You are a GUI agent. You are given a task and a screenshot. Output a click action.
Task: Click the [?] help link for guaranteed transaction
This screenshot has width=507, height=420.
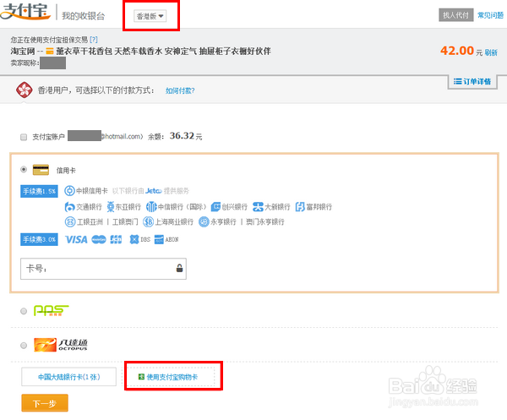pyautogui.click(x=94, y=40)
